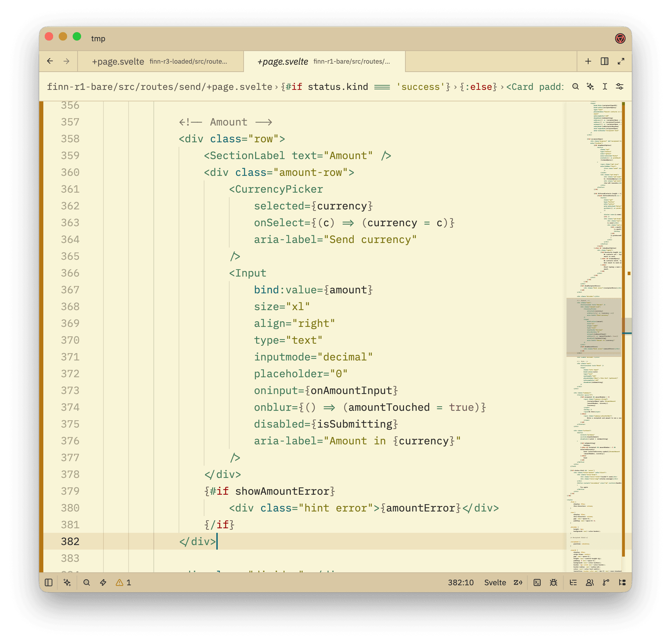Screen dimensions: 671x644
Task: Open project search from the status bar magnifier
Action: pos(87,582)
